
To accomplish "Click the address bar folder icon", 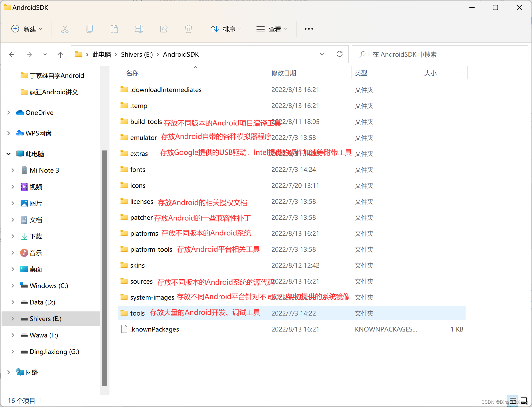I will (x=79, y=54).
